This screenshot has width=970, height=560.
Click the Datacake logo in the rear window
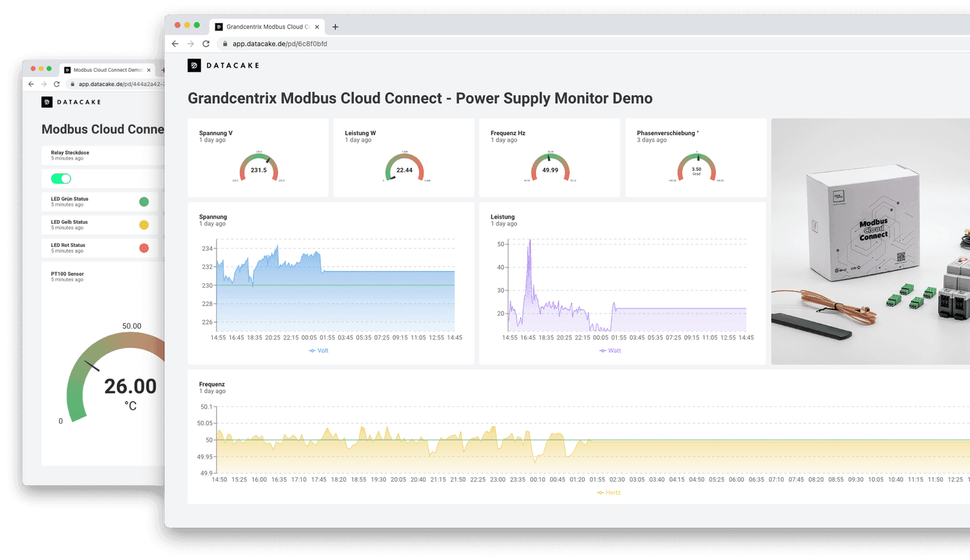tap(71, 102)
